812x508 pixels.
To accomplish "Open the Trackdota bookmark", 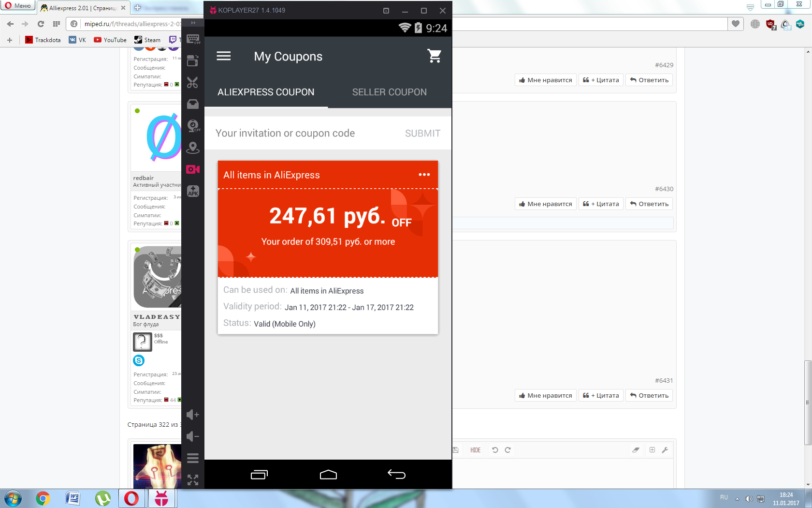I will pyautogui.click(x=43, y=40).
